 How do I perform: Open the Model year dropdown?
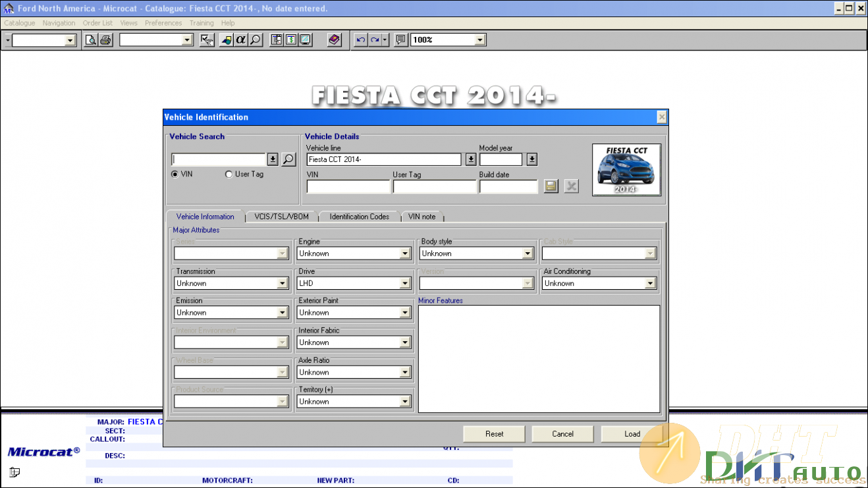(x=531, y=159)
